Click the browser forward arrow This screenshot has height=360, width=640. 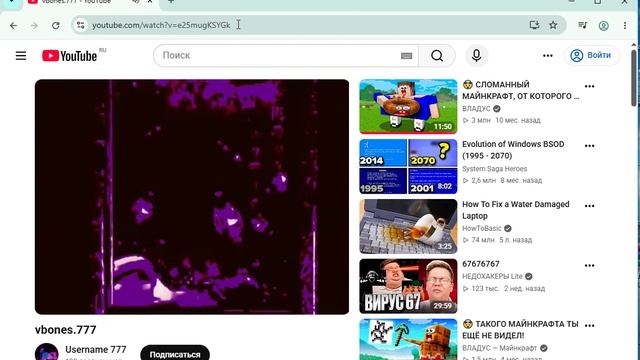point(34,25)
